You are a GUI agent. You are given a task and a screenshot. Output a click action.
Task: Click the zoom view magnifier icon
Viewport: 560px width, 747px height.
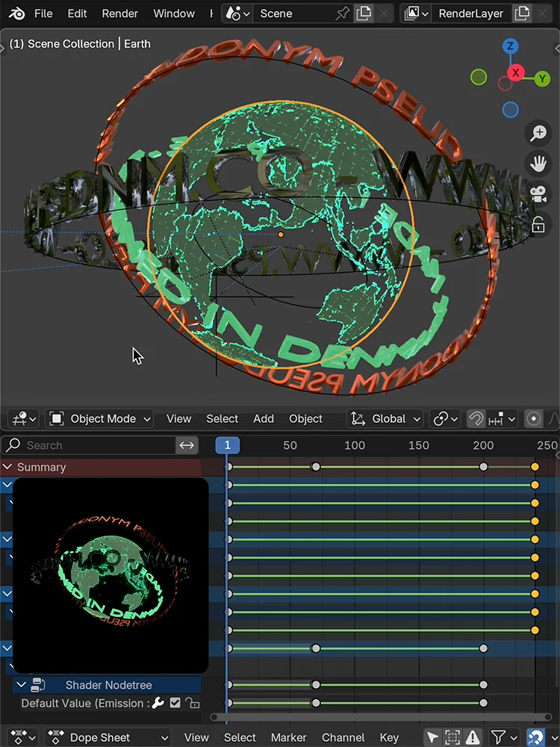tap(538, 133)
